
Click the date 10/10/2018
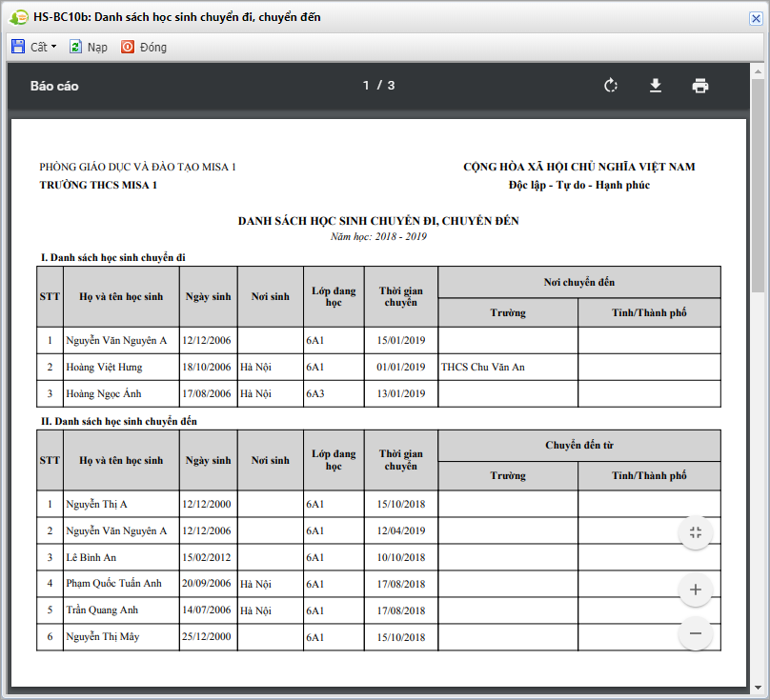(400, 558)
